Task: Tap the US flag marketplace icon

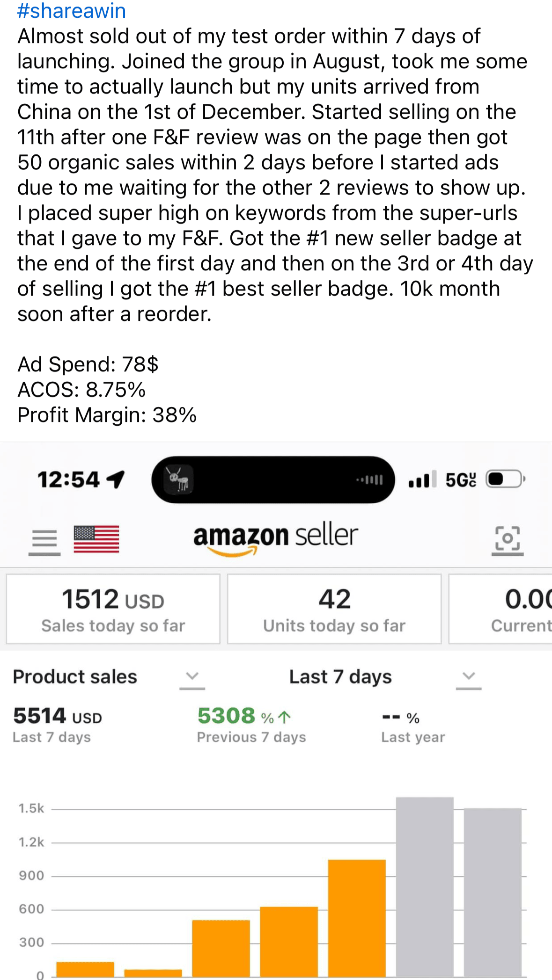Action: point(96,539)
